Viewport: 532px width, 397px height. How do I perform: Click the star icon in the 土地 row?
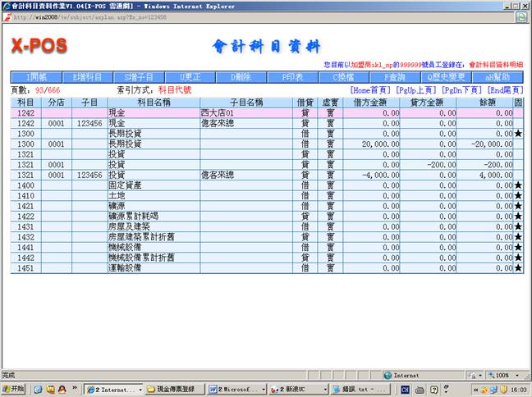coord(518,196)
